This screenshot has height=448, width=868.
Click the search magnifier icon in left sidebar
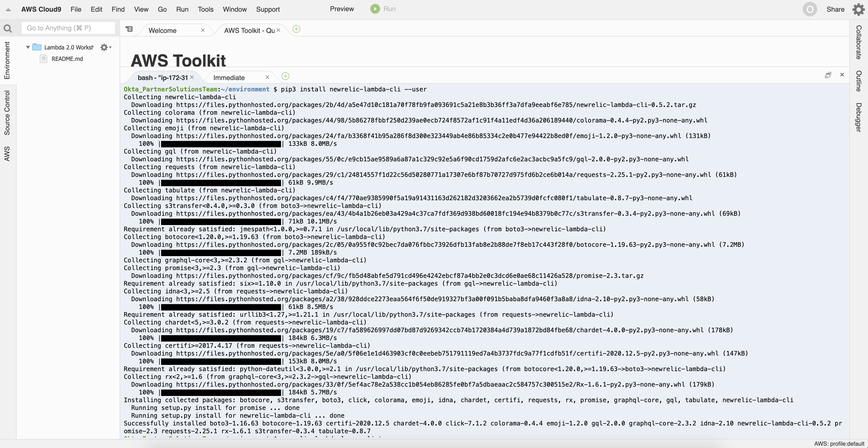point(8,29)
